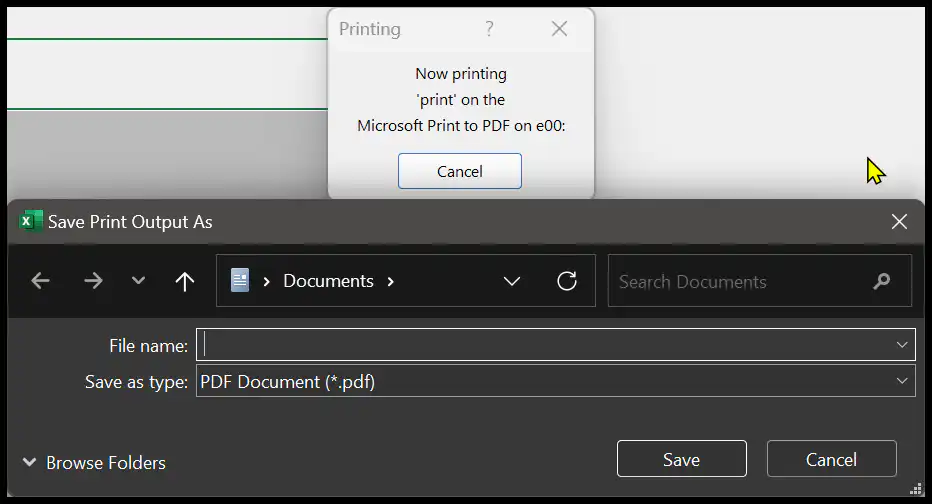Image resolution: width=932 pixels, height=504 pixels.
Task: Expand the chevron after Documents in path
Action: click(391, 282)
